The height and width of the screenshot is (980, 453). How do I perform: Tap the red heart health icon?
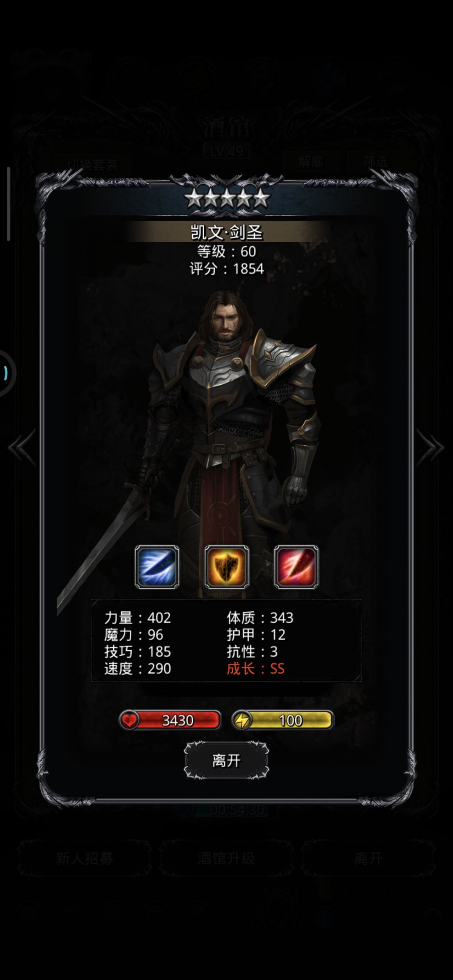130,720
